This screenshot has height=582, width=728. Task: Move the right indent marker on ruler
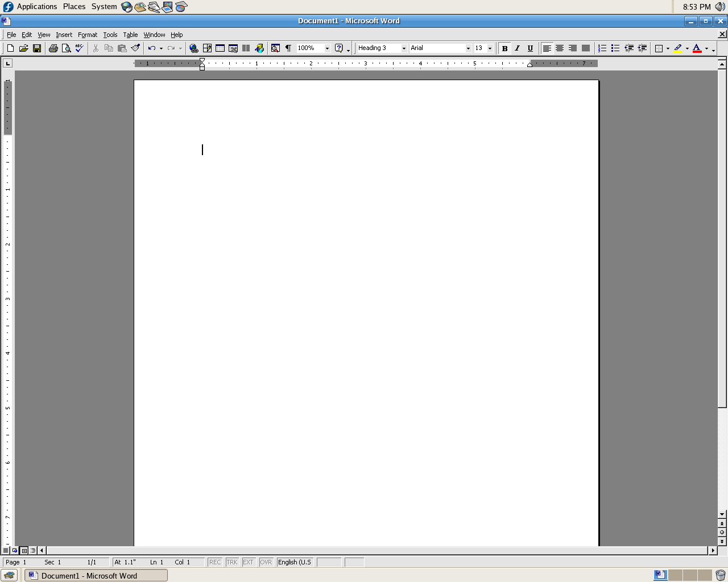(x=530, y=65)
